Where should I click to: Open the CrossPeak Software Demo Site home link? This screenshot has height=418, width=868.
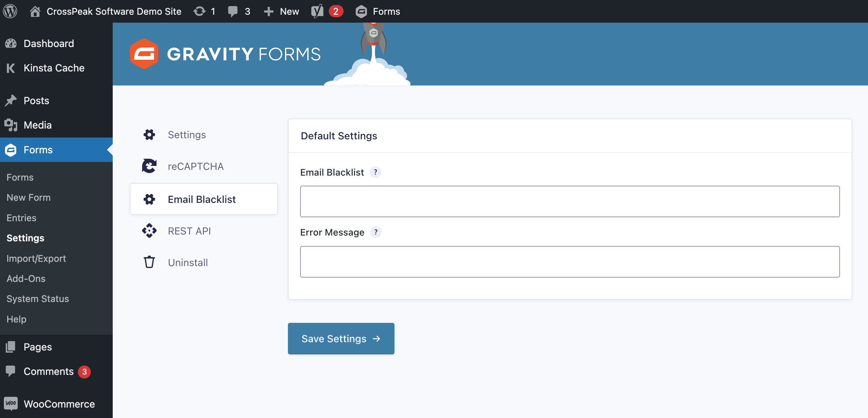coord(113,11)
